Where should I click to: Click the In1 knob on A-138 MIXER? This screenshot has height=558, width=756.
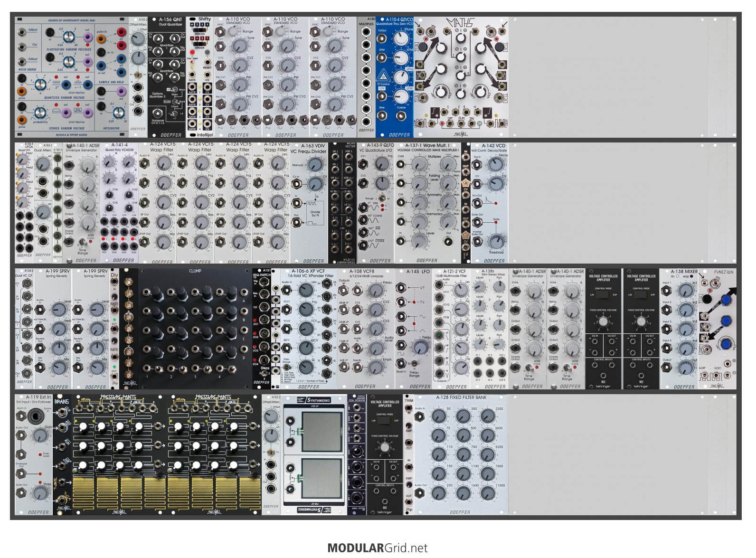685,290
